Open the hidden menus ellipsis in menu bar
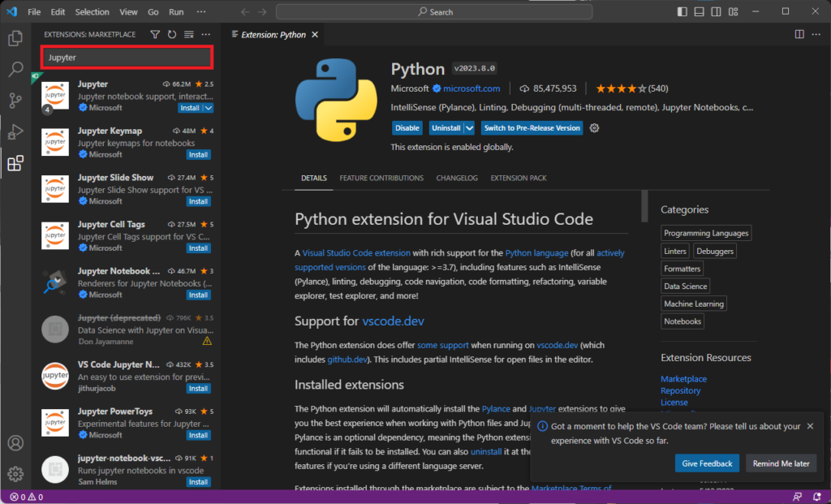This screenshot has width=831, height=504. [201, 11]
